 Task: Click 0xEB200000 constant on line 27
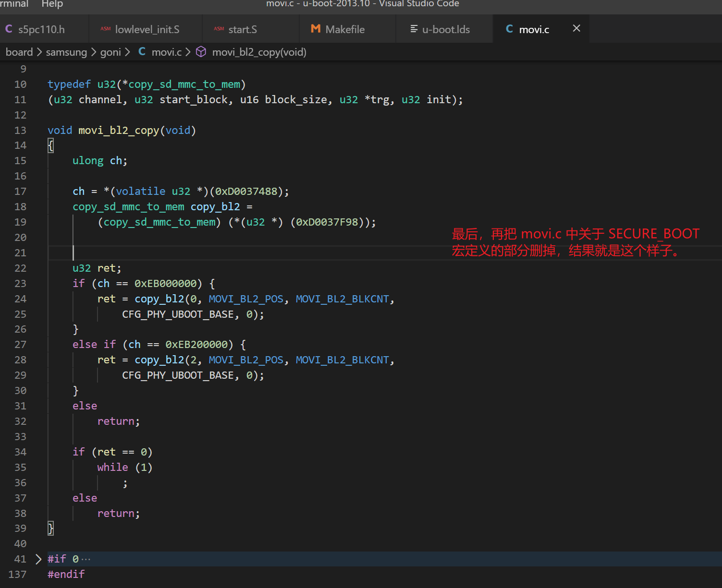tap(196, 344)
